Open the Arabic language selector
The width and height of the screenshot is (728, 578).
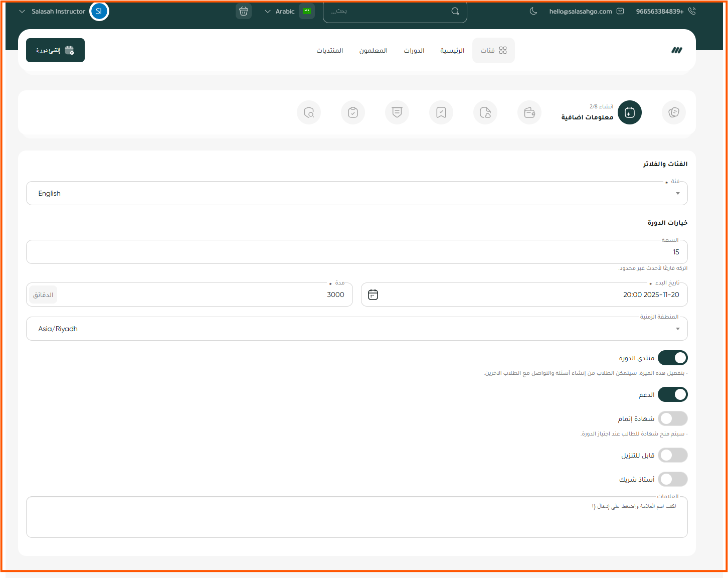point(289,11)
